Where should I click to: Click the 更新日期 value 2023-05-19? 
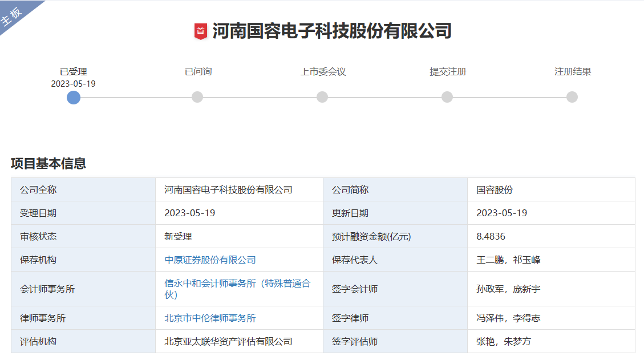(x=502, y=213)
